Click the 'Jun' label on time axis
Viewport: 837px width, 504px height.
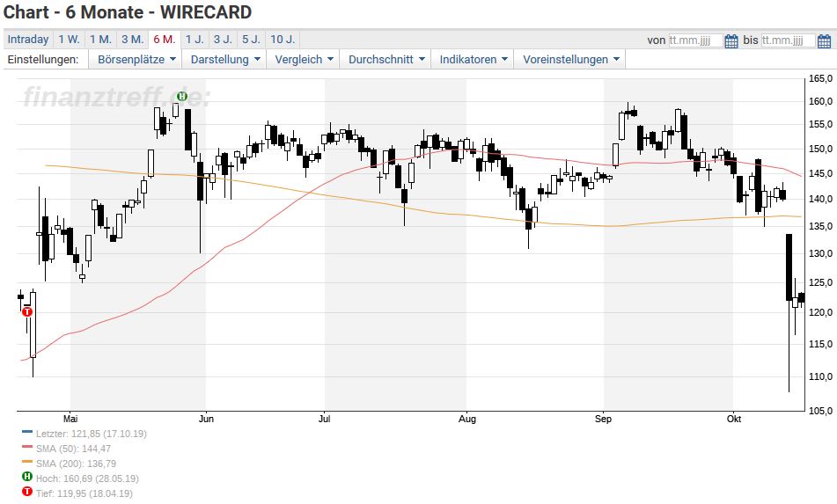[206, 419]
